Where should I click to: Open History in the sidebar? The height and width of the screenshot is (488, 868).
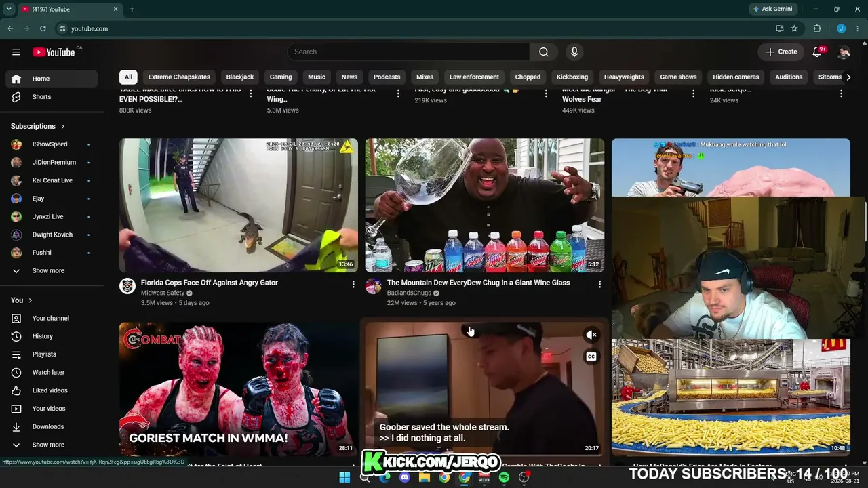52,336
